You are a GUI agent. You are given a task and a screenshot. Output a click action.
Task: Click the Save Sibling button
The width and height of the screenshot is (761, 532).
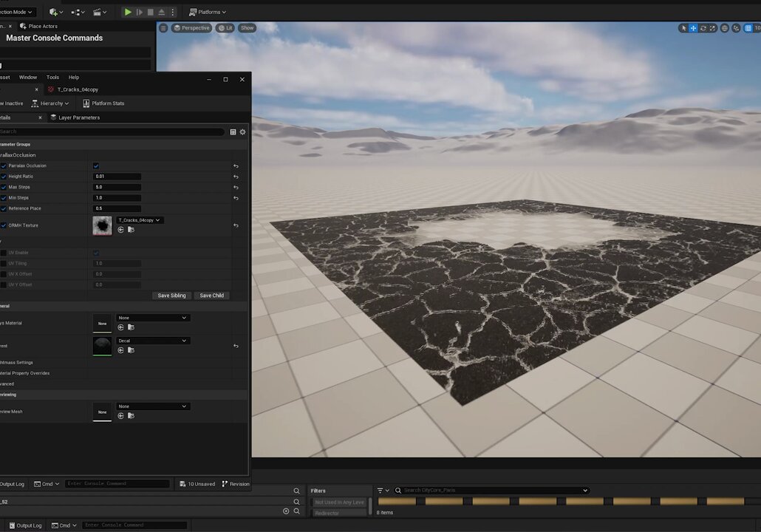tap(172, 296)
